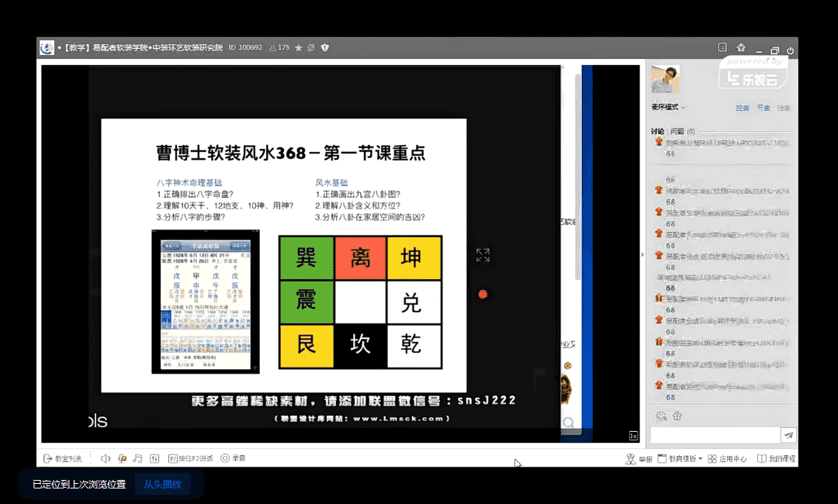
Task: Click the 从头播放 button
Action: (162, 485)
